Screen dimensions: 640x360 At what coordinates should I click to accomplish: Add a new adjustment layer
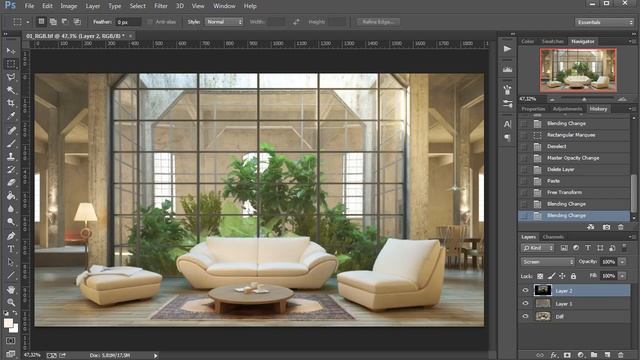point(580,355)
